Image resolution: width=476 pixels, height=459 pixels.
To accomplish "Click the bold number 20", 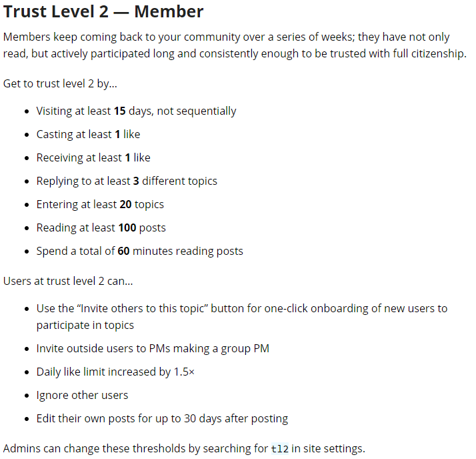I will click(x=125, y=204).
